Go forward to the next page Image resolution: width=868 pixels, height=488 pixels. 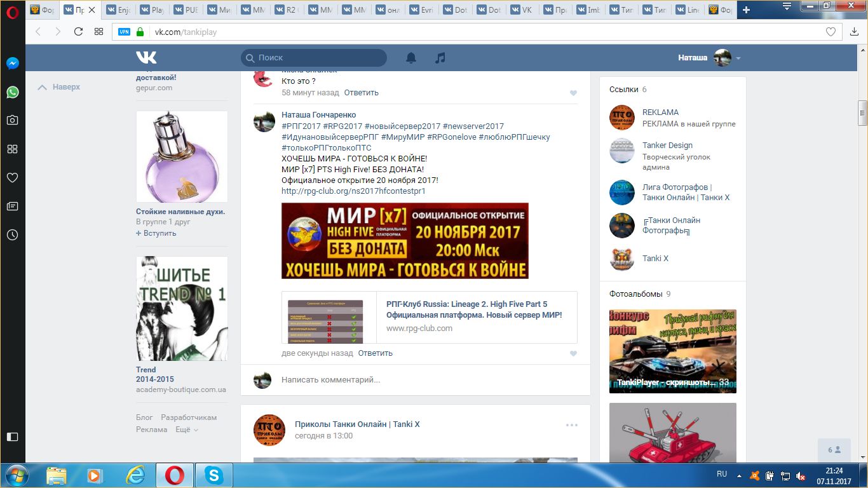(58, 32)
